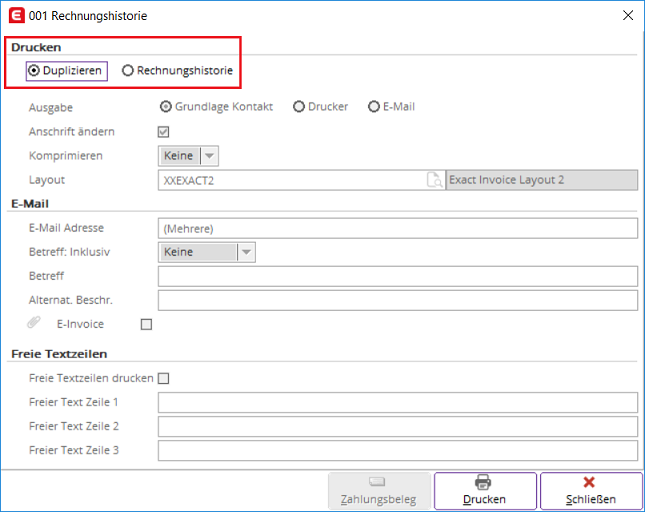Click the paperclip attachment icon

(34, 322)
